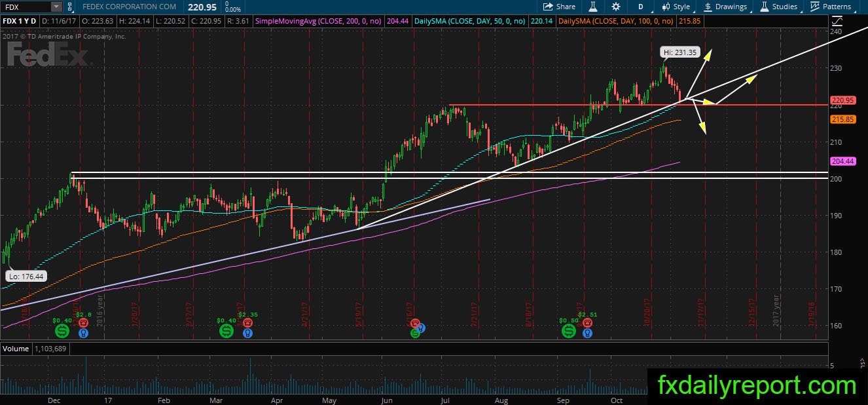868x405 pixels.
Task: Click the Share icon button
Action: pyautogui.click(x=560, y=7)
